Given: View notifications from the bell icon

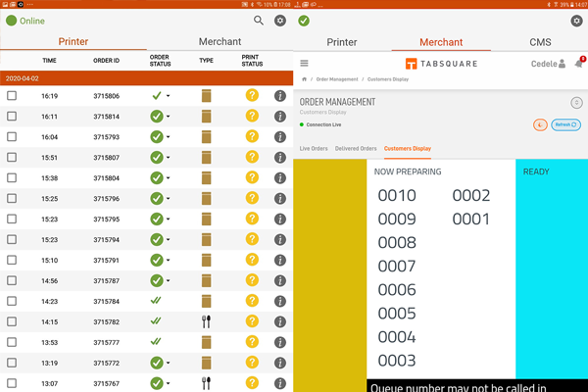Looking at the screenshot, I should [x=578, y=64].
